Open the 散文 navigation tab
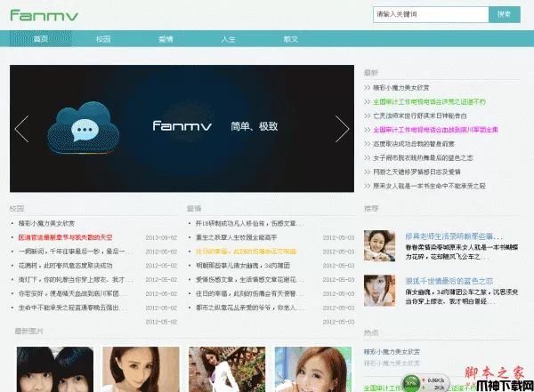This screenshot has width=534, height=392. pyautogui.click(x=291, y=39)
